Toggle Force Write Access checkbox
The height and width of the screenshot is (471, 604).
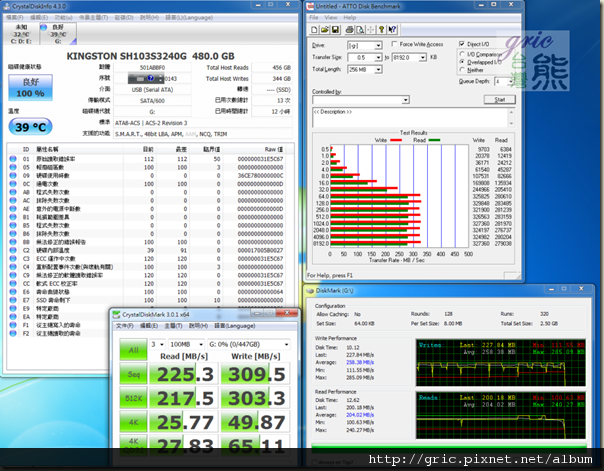point(394,44)
